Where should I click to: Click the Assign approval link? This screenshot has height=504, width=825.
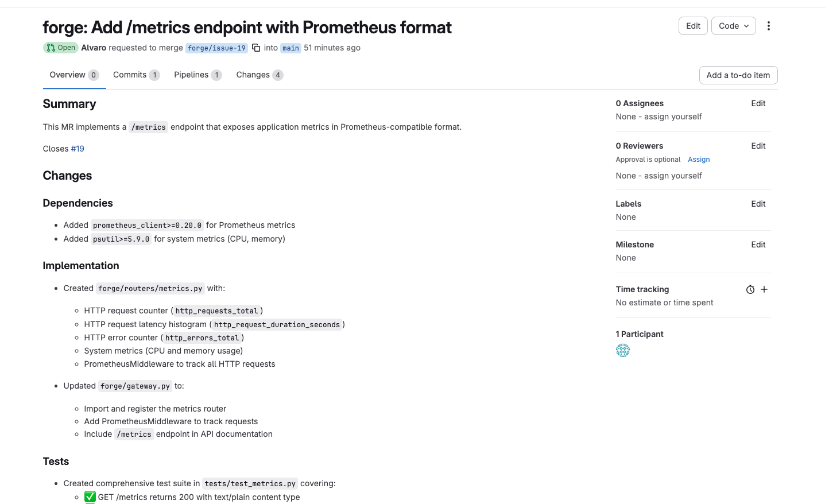[699, 160]
